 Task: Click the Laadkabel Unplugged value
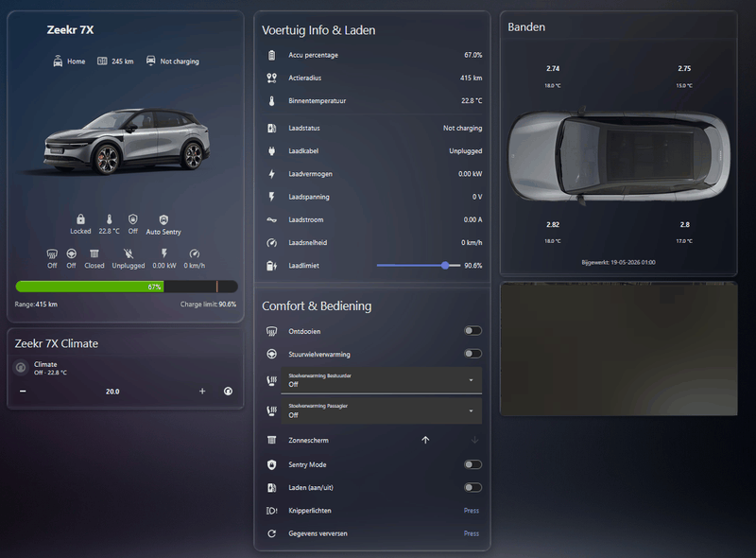click(x=465, y=151)
